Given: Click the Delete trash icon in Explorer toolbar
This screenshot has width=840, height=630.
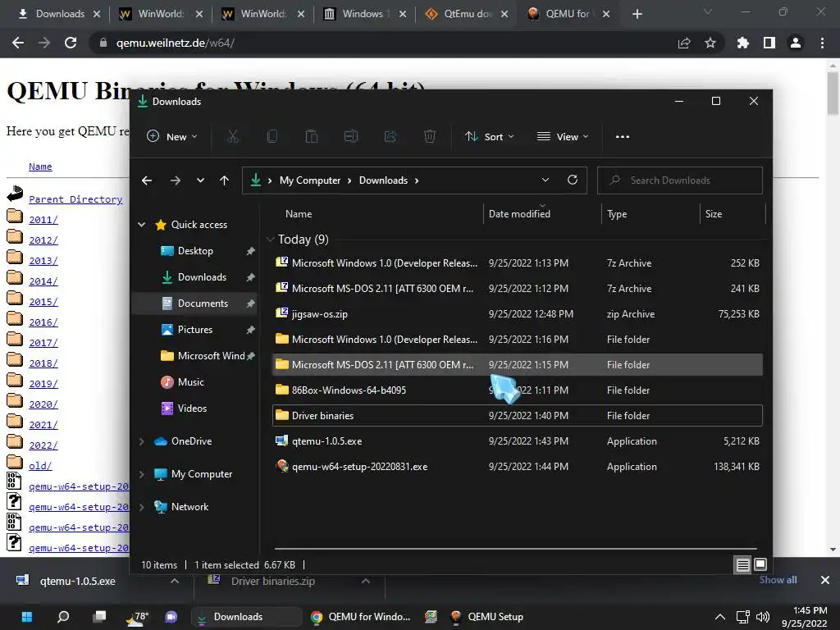Looking at the screenshot, I should click(x=430, y=137).
